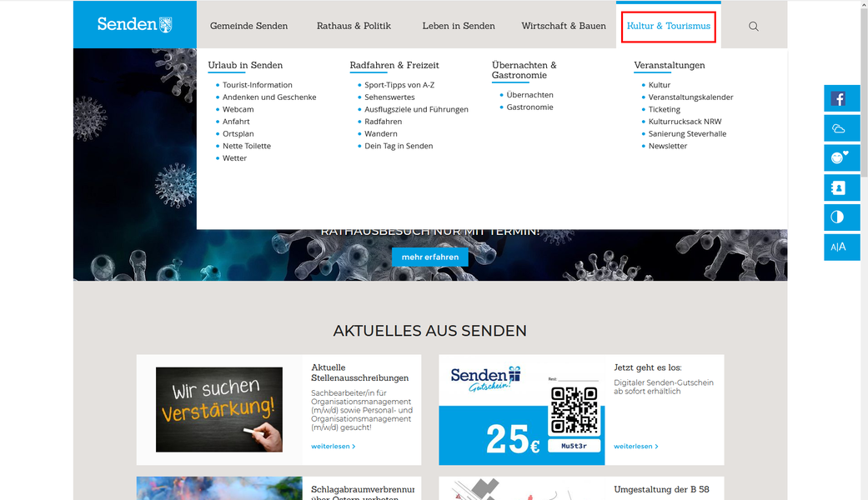Image resolution: width=868 pixels, height=500 pixels.
Task: Select Kultur & Tourismus menu
Action: tap(668, 26)
